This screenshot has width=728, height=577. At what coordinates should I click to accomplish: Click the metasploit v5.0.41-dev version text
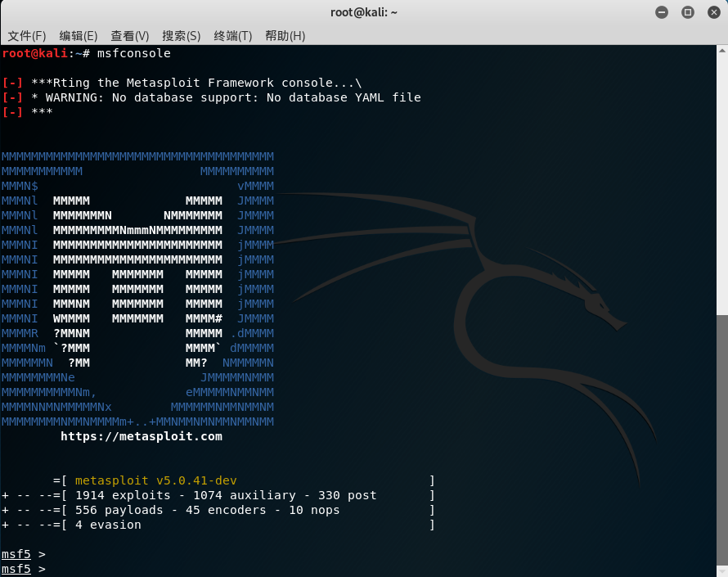coord(156,480)
